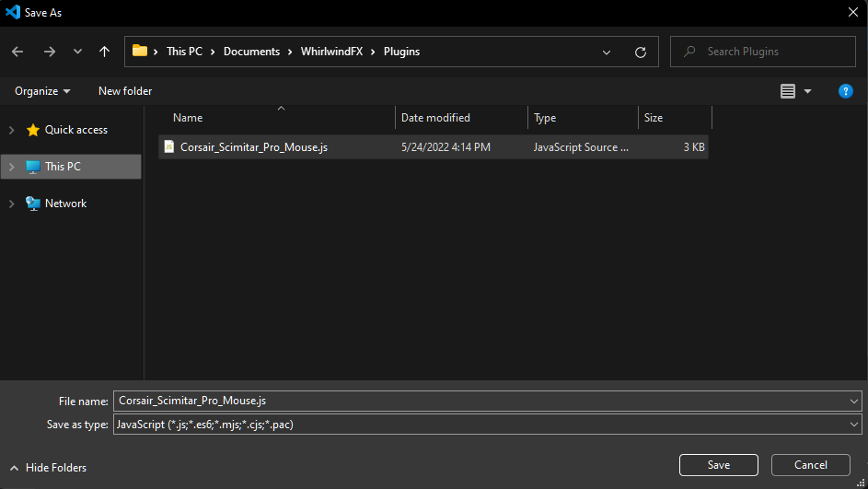
Task: Click the change view layout icon
Action: 788,91
